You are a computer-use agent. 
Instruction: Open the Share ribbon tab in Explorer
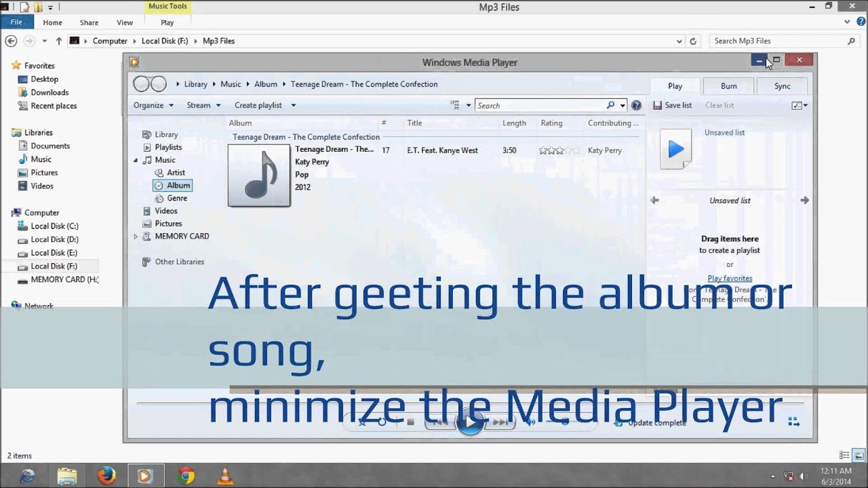(89, 22)
